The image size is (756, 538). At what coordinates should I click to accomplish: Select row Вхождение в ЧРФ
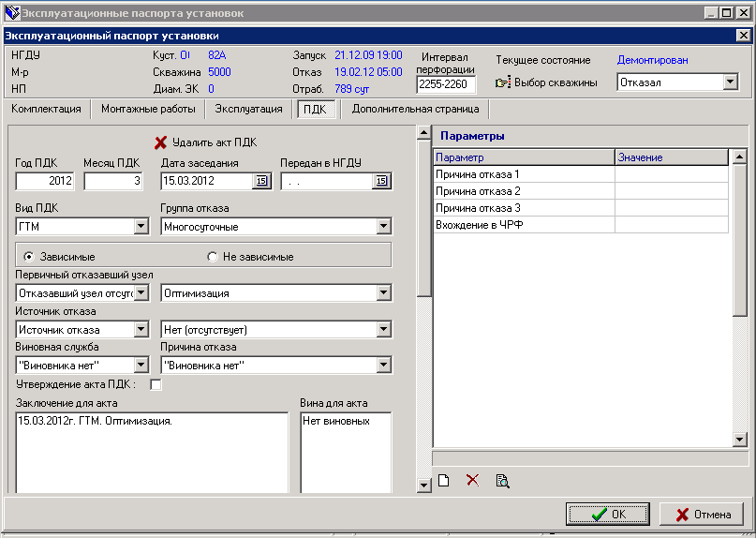click(581, 225)
